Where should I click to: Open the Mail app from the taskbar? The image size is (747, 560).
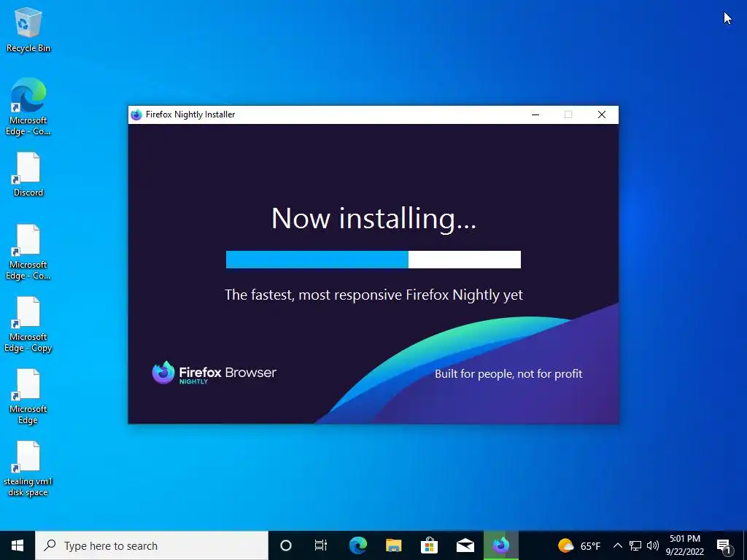[x=465, y=545]
